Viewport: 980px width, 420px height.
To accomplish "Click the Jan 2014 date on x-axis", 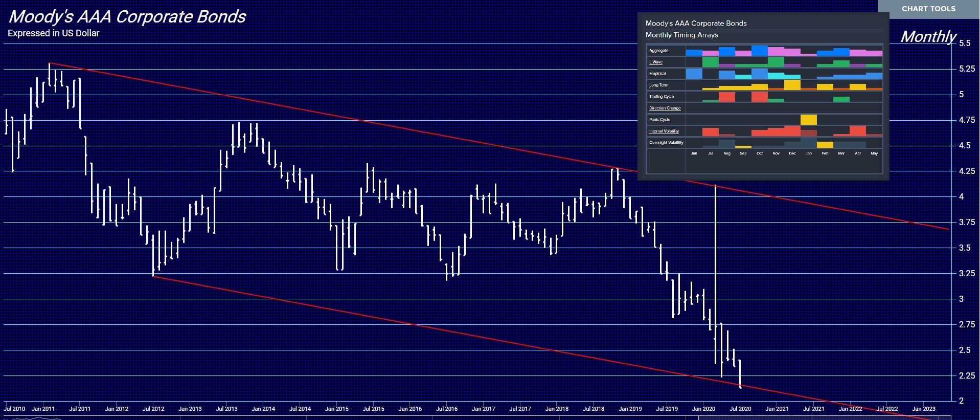I will tap(263, 409).
